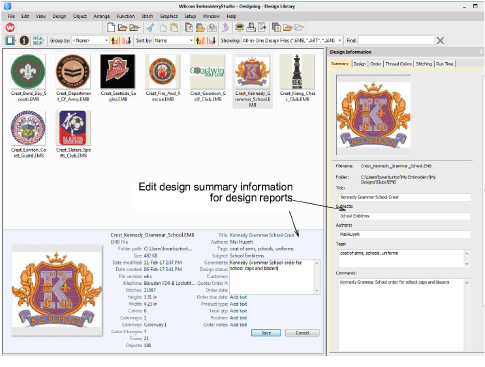Viewport: 485px width, 367px height.
Task: Click the Subjects field showing School Emblems
Action: click(405, 216)
